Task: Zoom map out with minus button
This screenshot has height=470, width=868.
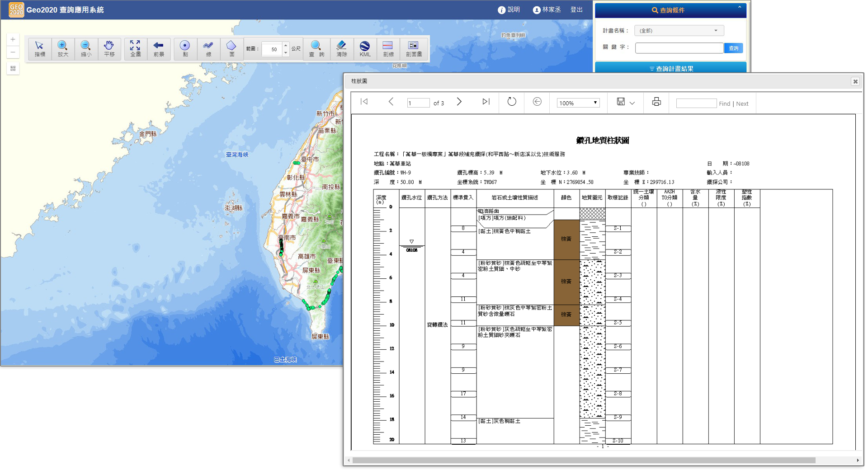Action: pyautogui.click(x=13, y=52)
